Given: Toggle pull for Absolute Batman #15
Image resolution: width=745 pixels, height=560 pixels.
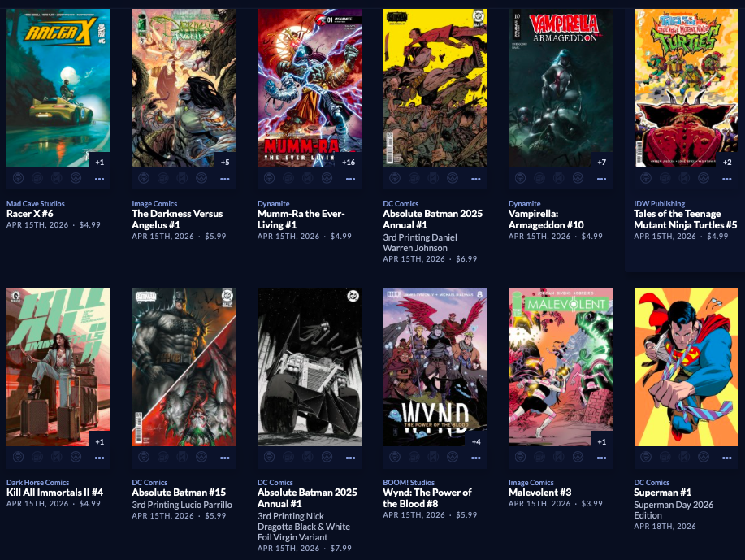Looking at the screenshot, I should [x=144, y=458].
